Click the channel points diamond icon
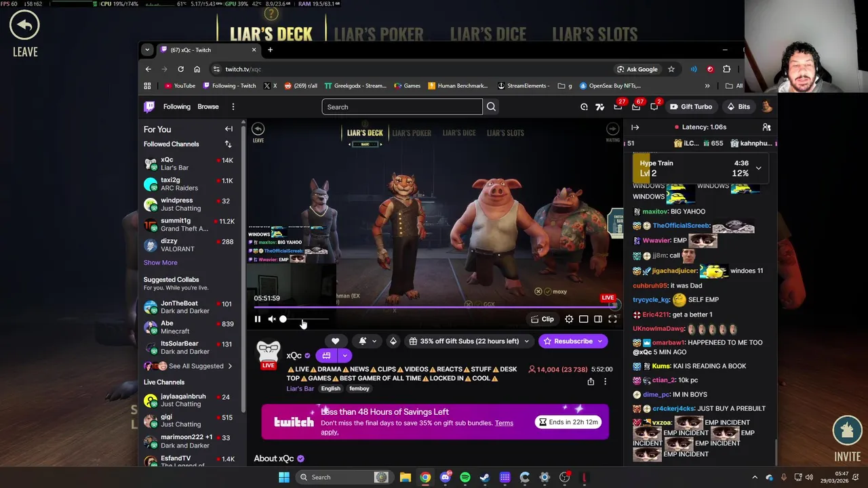This screenshot has width=868, height=488. [393, 341]
